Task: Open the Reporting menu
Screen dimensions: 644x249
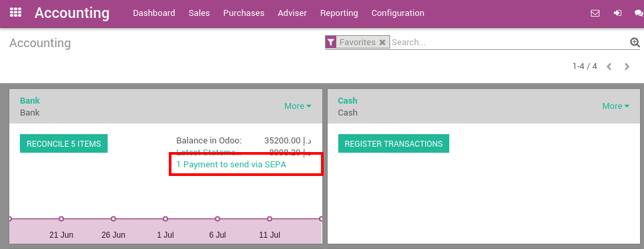Action: point(339,13)
